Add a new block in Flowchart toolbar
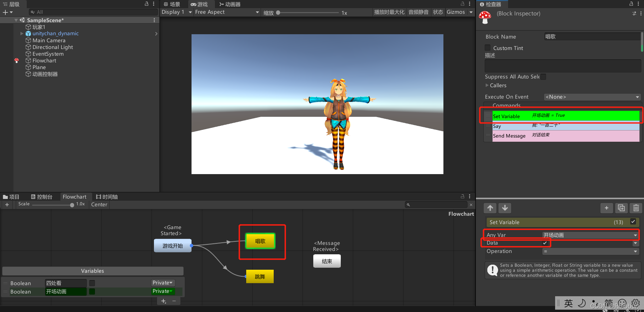This screenshot has height=312, width=644. click(x=7, y=205)
